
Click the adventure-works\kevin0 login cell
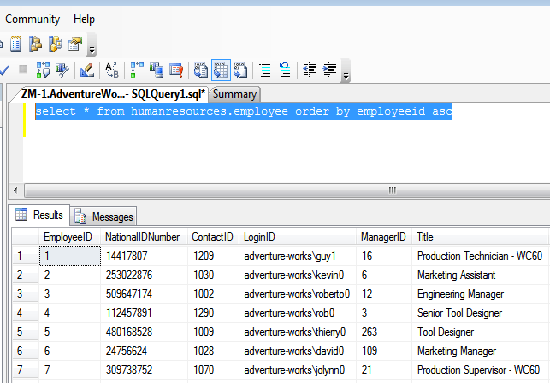297,275
